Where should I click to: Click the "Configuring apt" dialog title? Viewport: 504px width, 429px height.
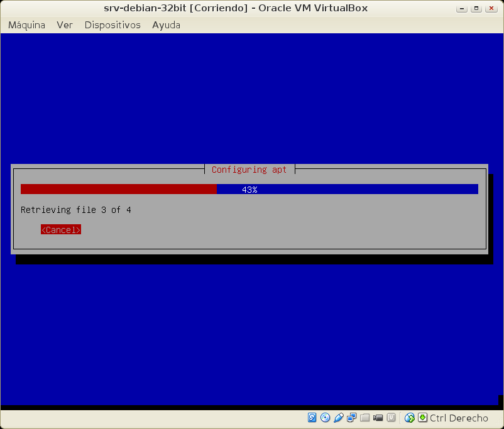(x=249, y=170)
